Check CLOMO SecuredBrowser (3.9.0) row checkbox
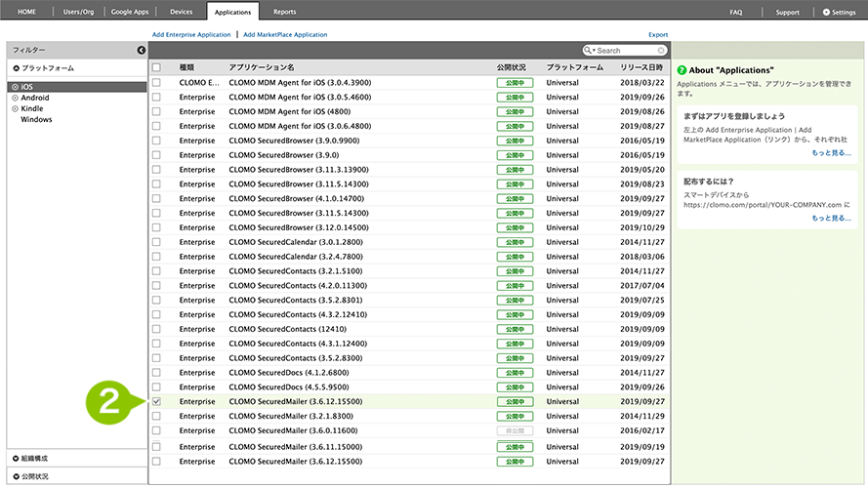Screen dimensions: 868x488 (156, 155)
